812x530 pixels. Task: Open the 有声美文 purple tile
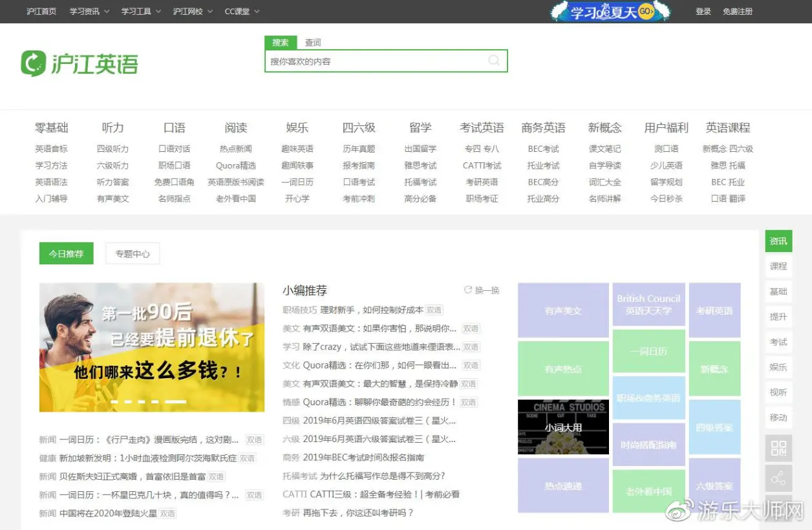(x=563, y=310)
